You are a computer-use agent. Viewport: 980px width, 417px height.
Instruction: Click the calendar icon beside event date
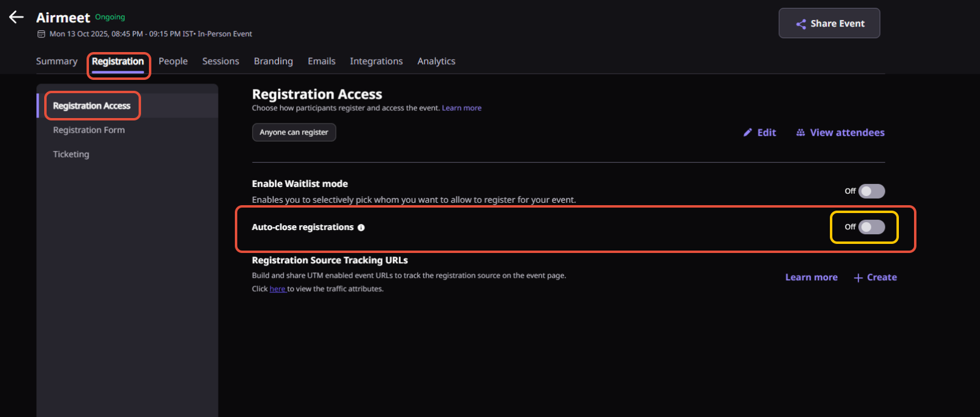point(41,34)
